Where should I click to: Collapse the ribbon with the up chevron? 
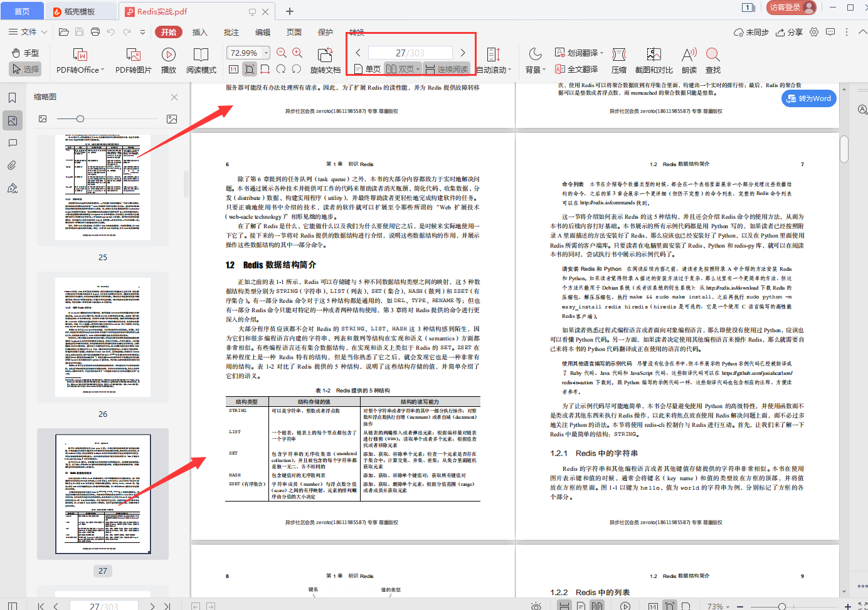[x=862, y=32]
